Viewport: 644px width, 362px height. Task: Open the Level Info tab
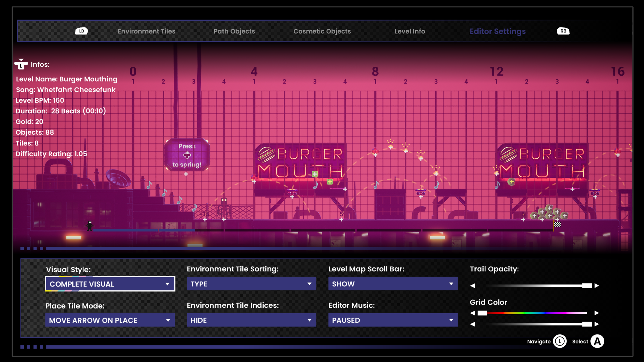click(410, 31)
